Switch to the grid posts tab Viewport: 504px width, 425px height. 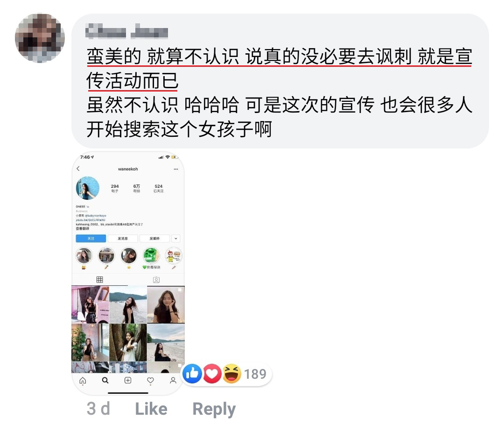click(100, 280)
